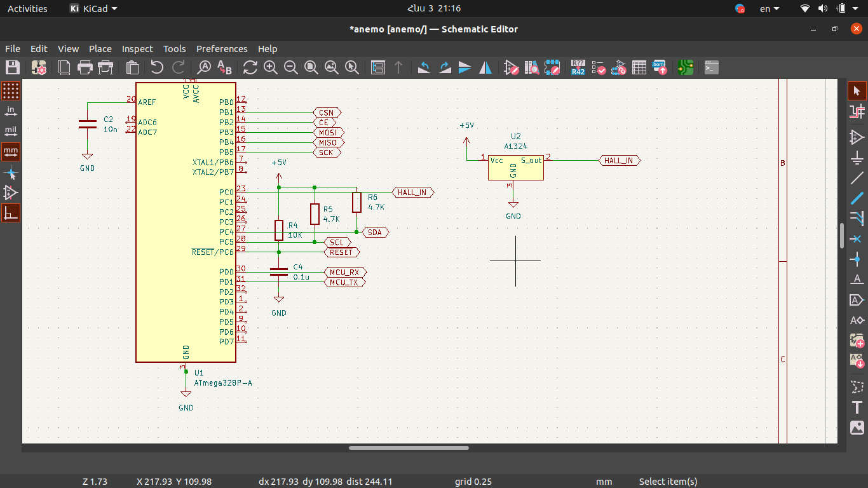Select the Add text tool
Viewport: 868px width, 488px height.
pyautogui.click(x=857, y=407)
